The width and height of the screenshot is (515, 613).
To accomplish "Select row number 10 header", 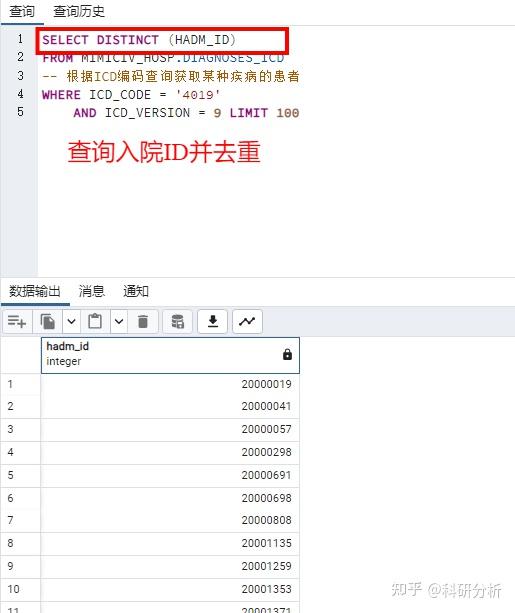I will coord(20,589).
